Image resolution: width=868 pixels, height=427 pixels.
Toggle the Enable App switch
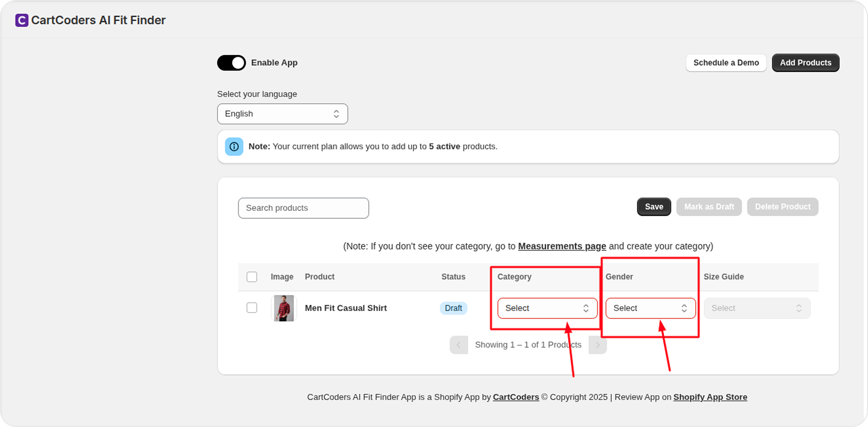click(232, 63)
